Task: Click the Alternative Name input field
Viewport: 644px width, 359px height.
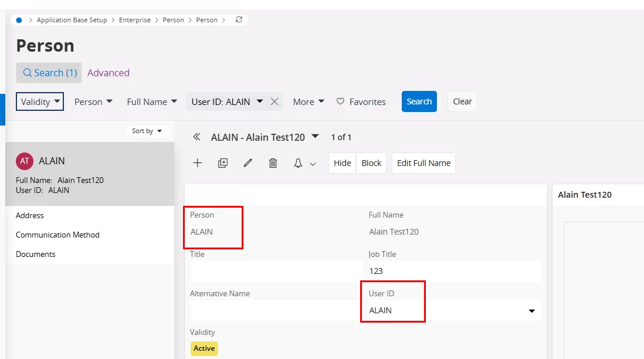Action: click(x=276, y=310)
